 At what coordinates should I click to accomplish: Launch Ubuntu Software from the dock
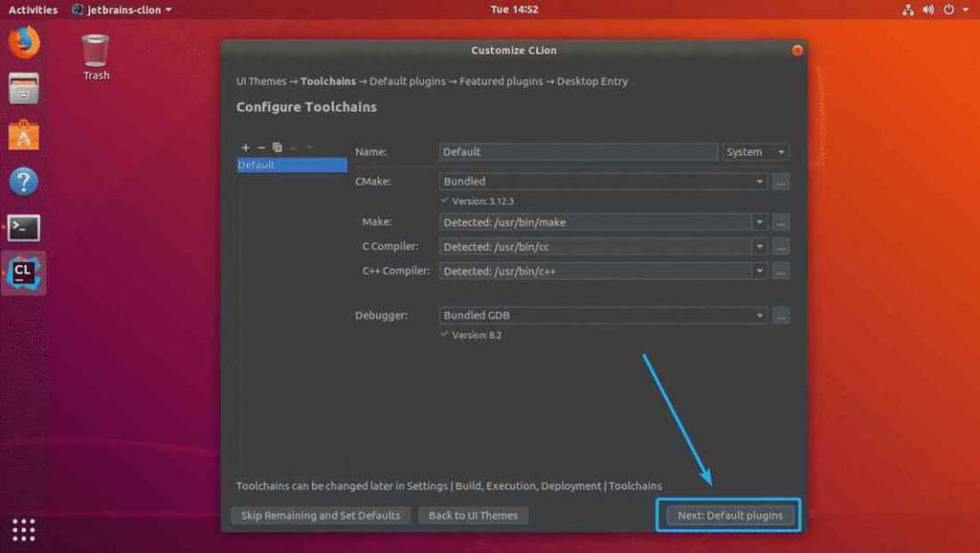click(x=24, y=135)
